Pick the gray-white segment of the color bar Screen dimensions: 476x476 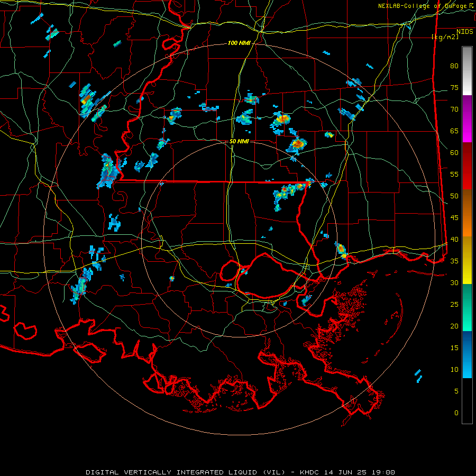[467, 71]
